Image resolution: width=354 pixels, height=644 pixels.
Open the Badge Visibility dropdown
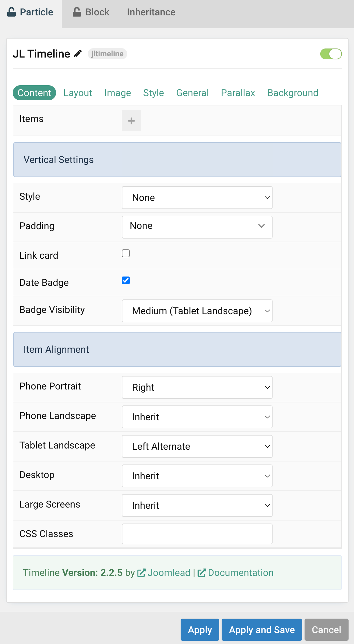(x=197, y=311)
